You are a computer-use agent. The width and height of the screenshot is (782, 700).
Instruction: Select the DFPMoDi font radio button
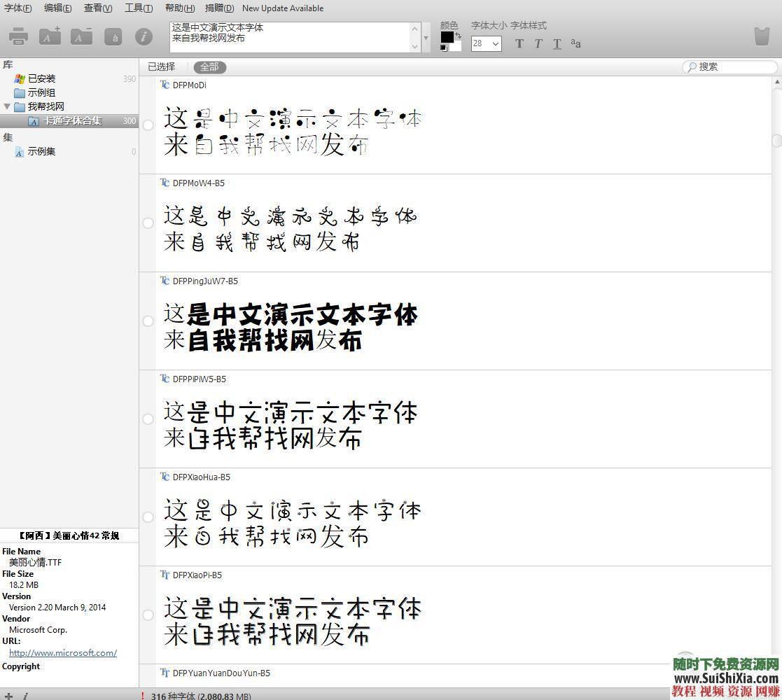click(148, 125)
